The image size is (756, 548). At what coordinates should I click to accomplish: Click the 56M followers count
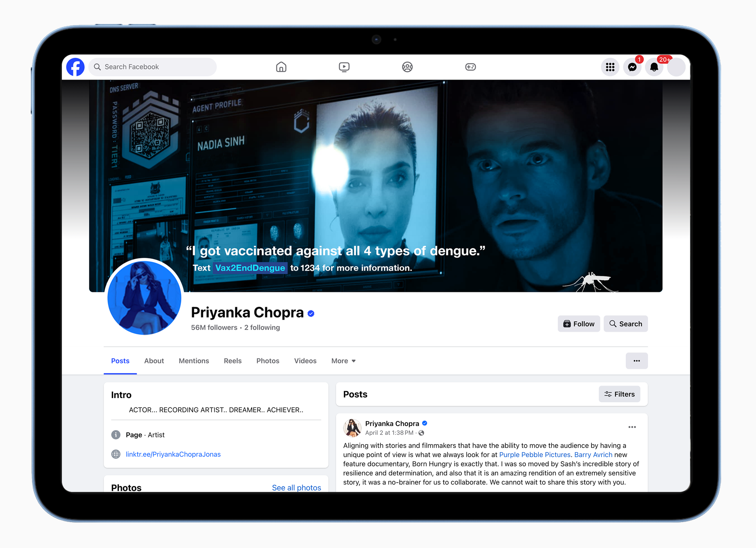tap(214, 327)
